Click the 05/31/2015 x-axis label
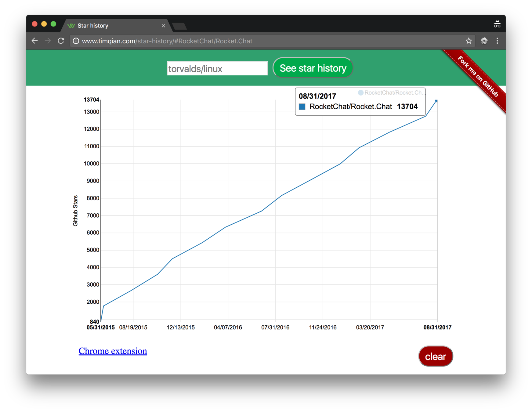Screen dimensions: 532x412 (101, 327)
